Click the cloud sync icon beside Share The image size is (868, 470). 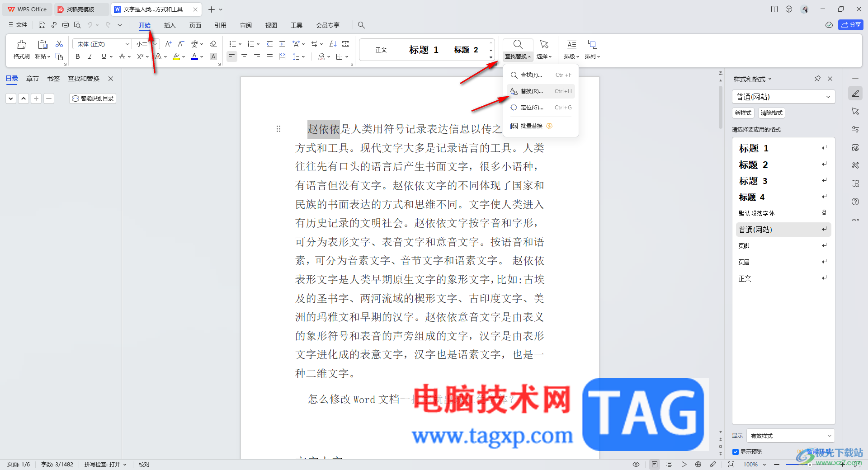829,25
